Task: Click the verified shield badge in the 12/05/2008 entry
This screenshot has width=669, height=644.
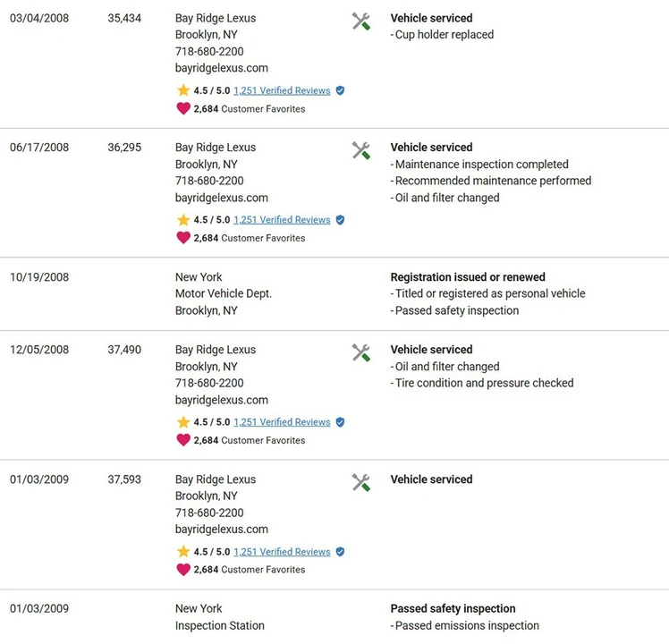Action: (340, 422)
